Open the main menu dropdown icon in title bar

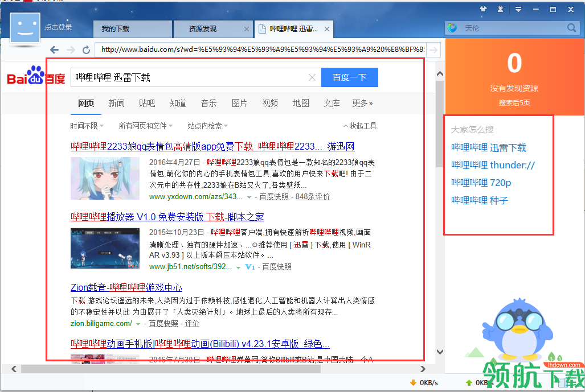[518, 9]
